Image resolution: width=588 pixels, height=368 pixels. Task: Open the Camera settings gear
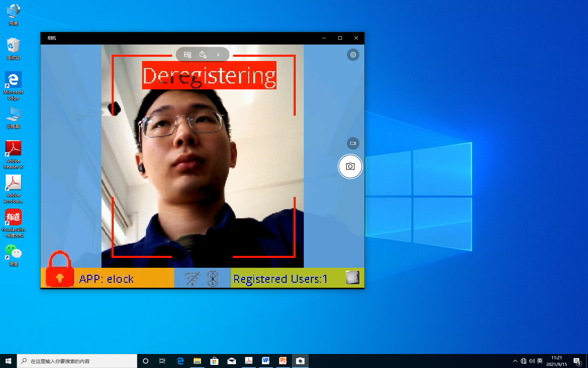pos(353,55)
